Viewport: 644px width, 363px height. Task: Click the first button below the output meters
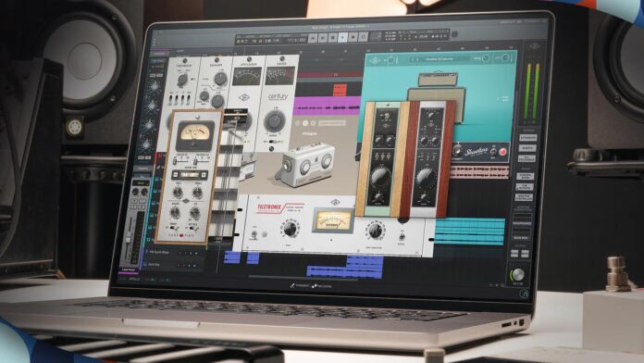(527, 137)
